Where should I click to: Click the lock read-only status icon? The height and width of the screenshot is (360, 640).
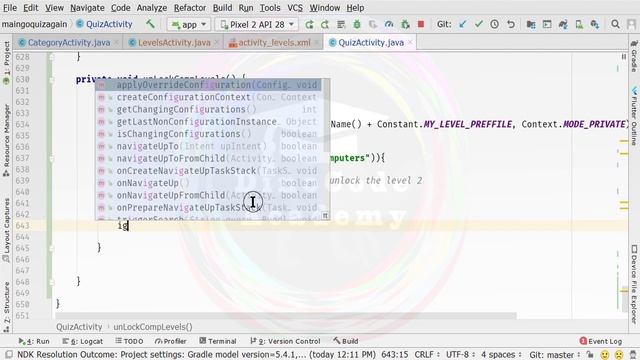[x=590, y=354]
